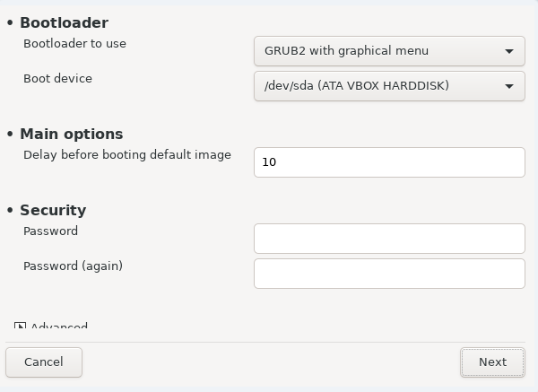Expand the Advanced section label
Viewport: 538px width, 392px height.
point(59,325)
